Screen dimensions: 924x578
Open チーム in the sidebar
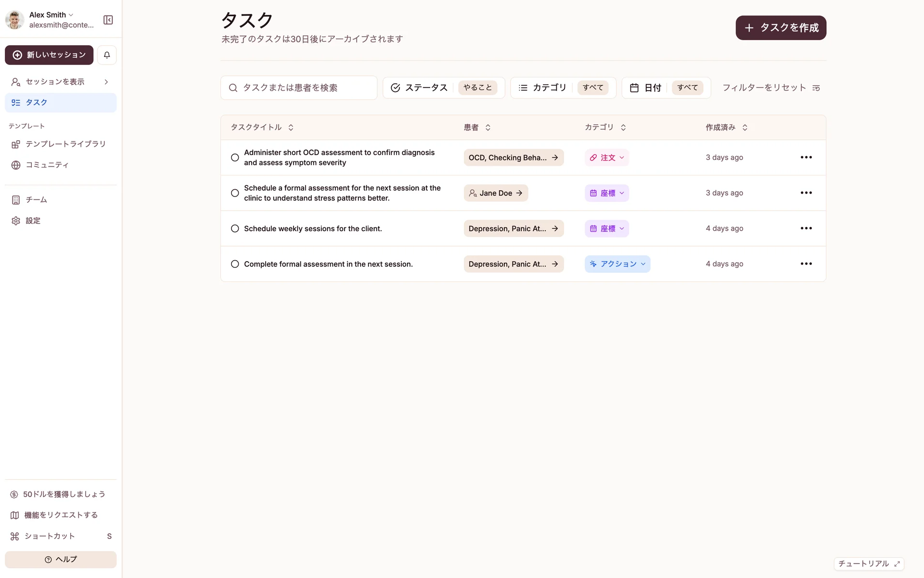36,200
